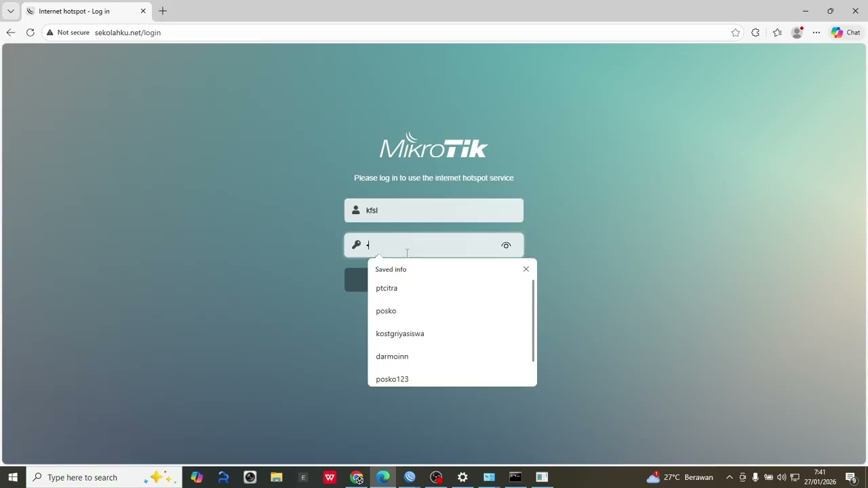868x488 pixels.
Task: Go back to the previous page
Action: (10, 33)
